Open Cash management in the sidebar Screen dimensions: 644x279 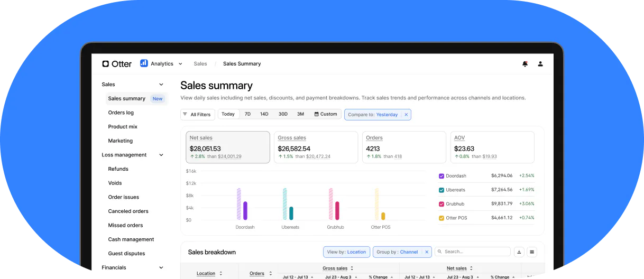click(131, 239)
